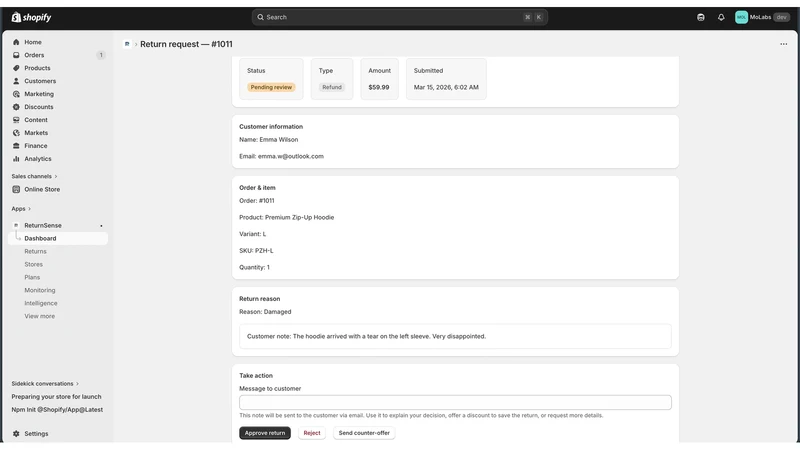
Task: Click the dev badge beside MoLabs
Action: tap(782, 17)
